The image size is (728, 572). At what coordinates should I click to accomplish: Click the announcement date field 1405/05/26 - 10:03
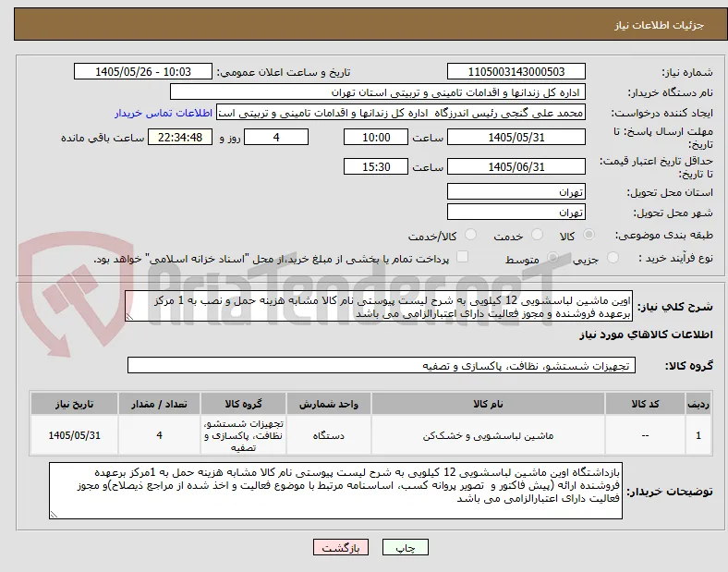point(143,71)
